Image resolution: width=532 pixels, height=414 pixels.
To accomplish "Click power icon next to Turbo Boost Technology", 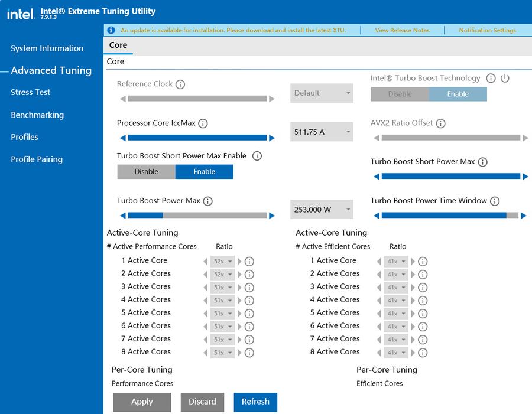I will (x=504, y=78).
